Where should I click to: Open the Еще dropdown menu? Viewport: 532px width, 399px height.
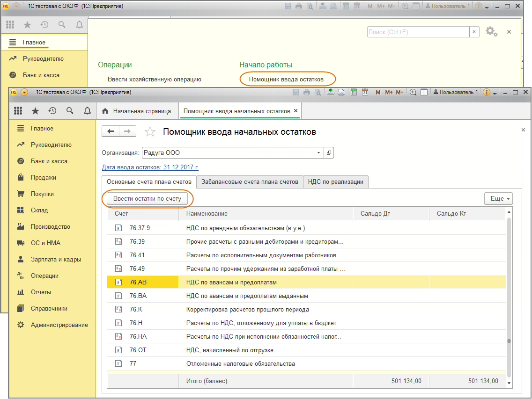pyautogui.click(x=498, y=199)
